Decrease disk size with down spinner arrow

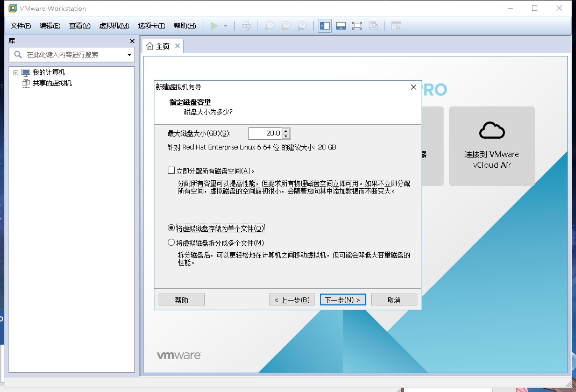287,136
